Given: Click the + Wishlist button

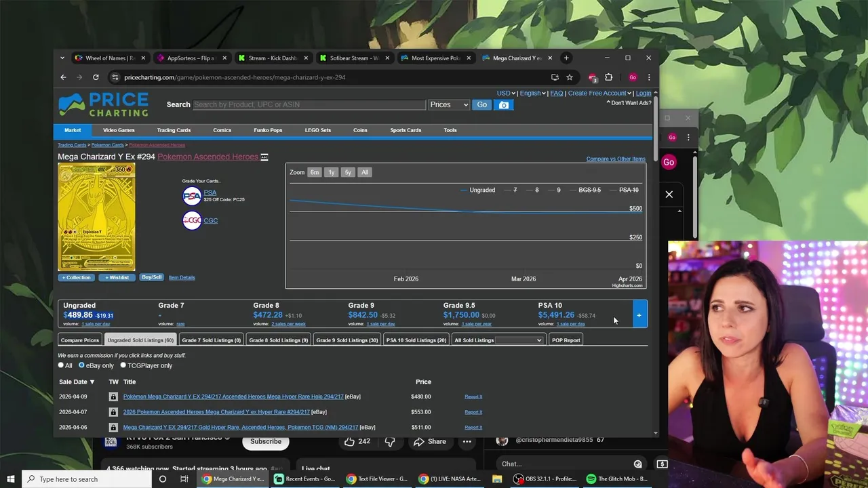Looking at the screenshot, I should click(x=116, y=277).
